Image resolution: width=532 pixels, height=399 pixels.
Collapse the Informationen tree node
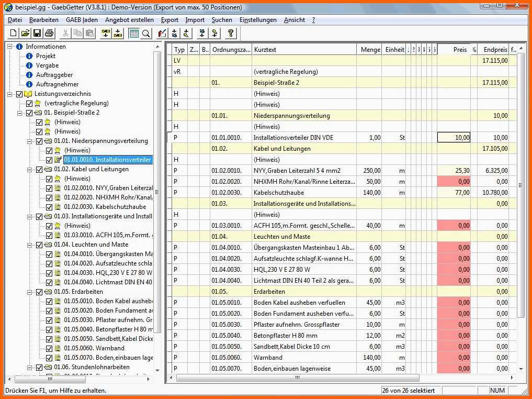(10, 47)
